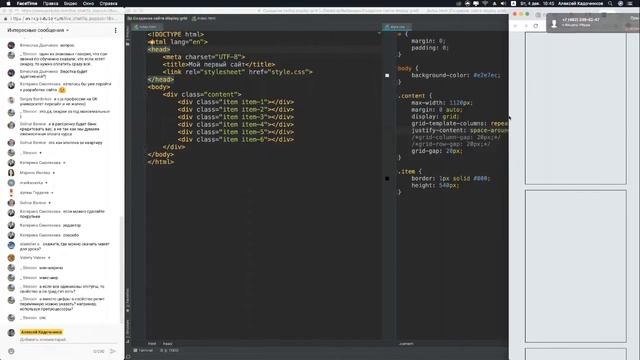Click the link rel stylesheet line
This screenshot has height=360, width=640.
point(237,72)
